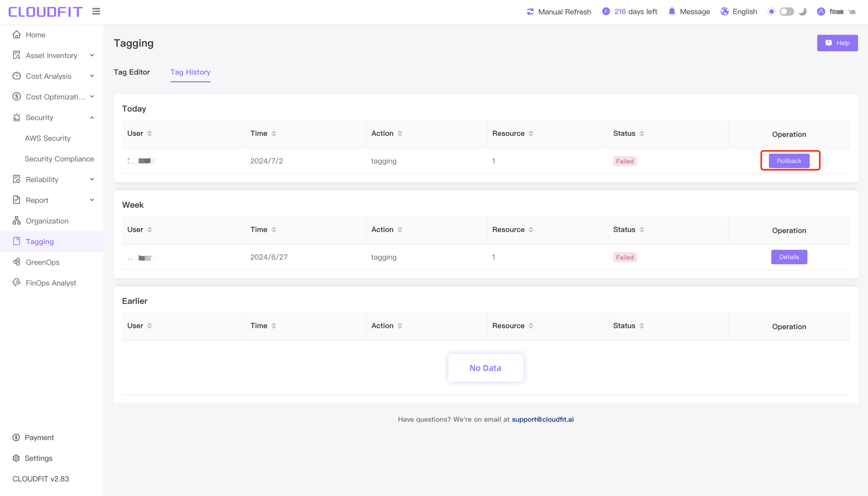The height and width of the screenshot is (496, 868).
Task: Click the Security sidebar icon
Action: 17,117
